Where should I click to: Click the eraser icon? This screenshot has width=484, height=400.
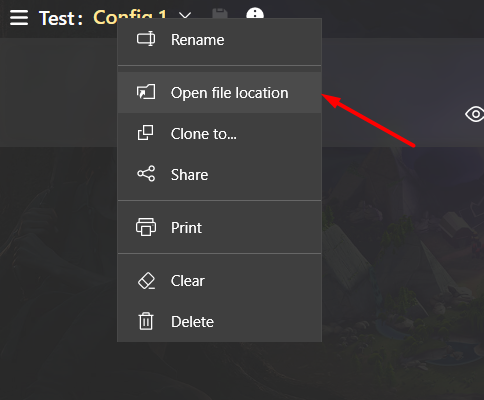coord(146,281)
